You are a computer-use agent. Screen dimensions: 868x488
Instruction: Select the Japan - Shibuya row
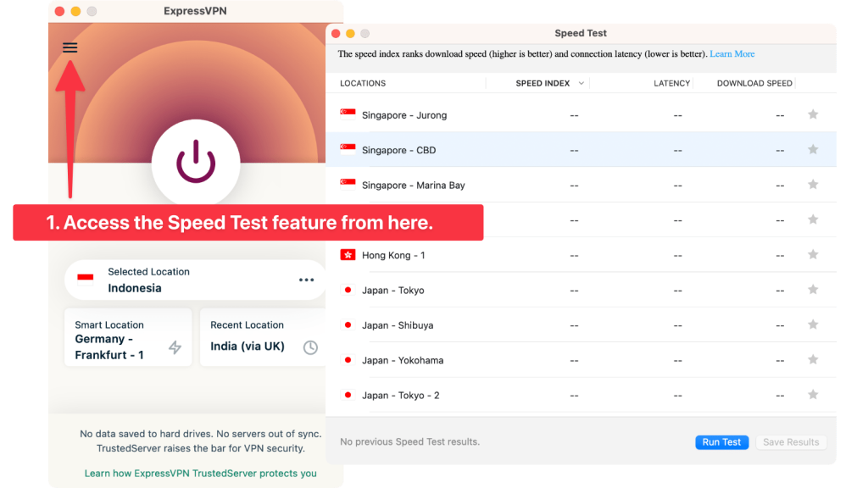pyautogui.click(x=581, y=324)
